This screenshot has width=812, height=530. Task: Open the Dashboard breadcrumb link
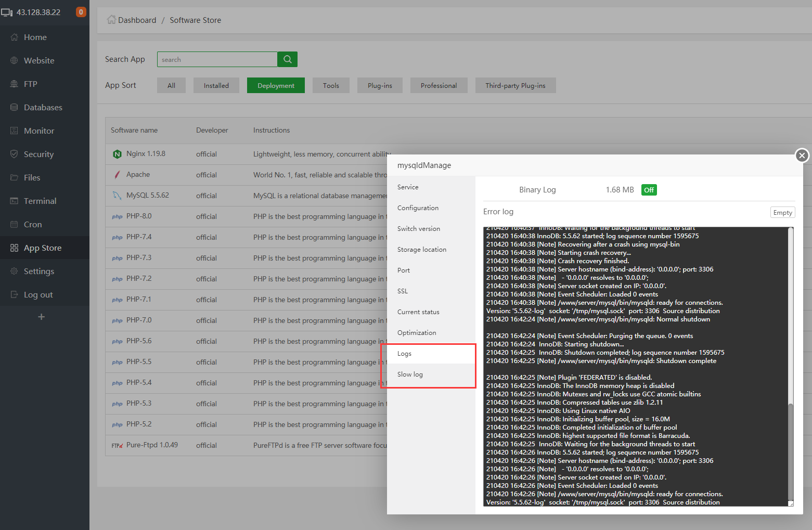tap(136, 20)
